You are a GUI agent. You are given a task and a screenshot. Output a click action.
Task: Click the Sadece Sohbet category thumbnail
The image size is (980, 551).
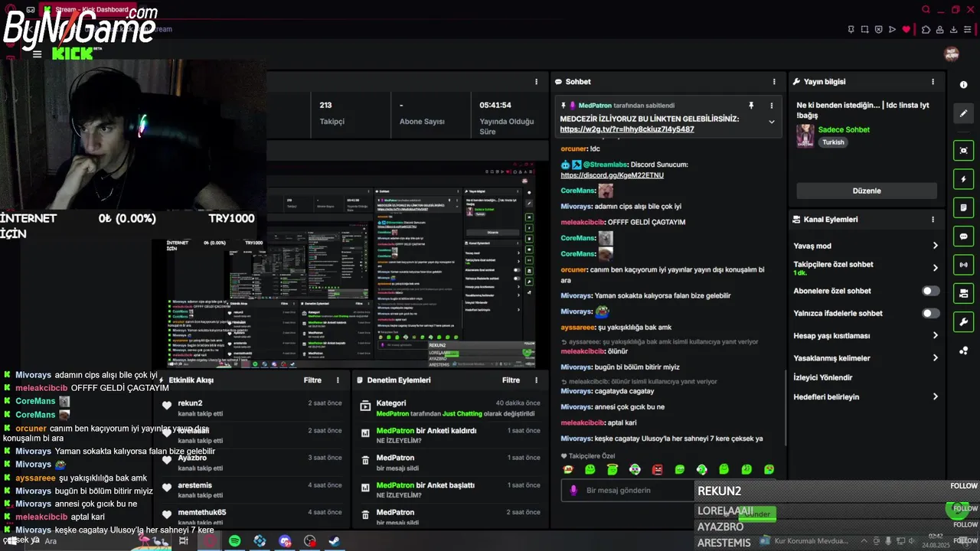click(805, 135)
